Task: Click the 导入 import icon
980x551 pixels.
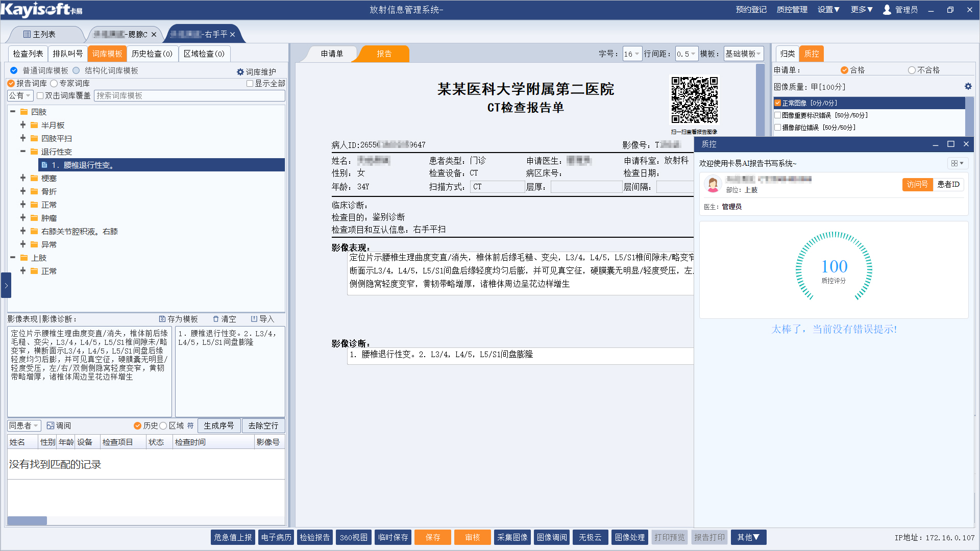Action: [254, 319]
